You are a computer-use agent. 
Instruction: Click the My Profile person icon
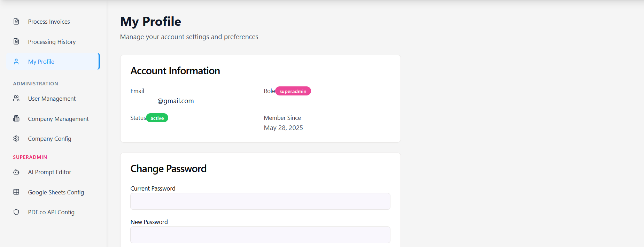click(x=16, y=62)
